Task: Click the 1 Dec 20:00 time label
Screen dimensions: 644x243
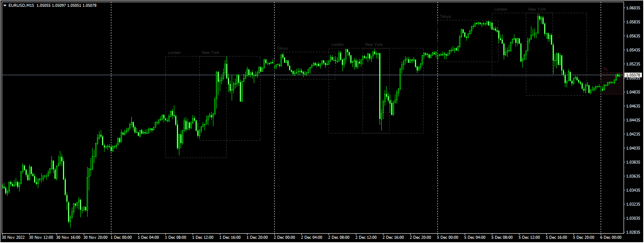Action: pyautogui.click(x=258, y=237)
